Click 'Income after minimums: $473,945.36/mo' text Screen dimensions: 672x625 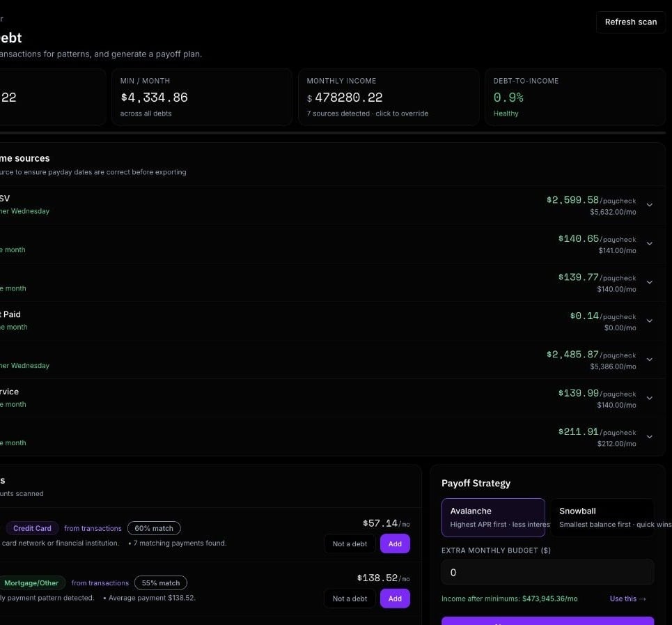510,599
